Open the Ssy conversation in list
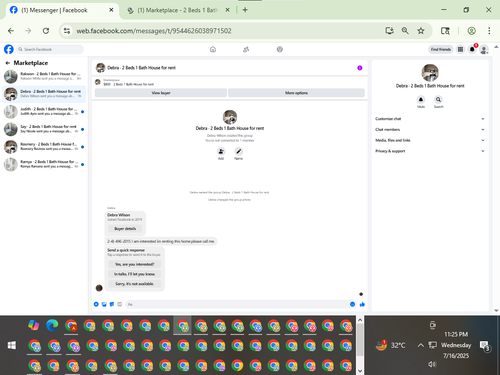500x375 pixels. pos(43,129)
